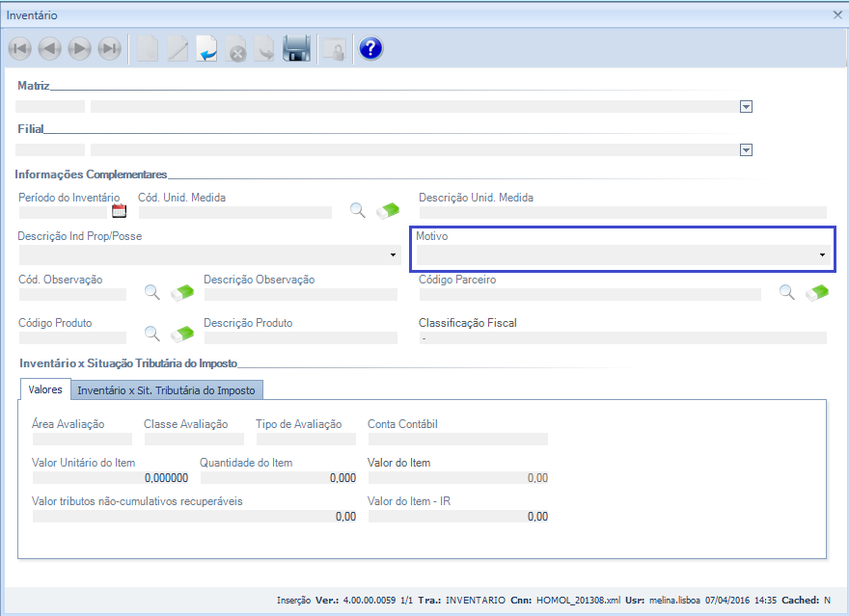Clear Cód. Observação with eraser icon
849x616 pixels.
tap(182, 293)
